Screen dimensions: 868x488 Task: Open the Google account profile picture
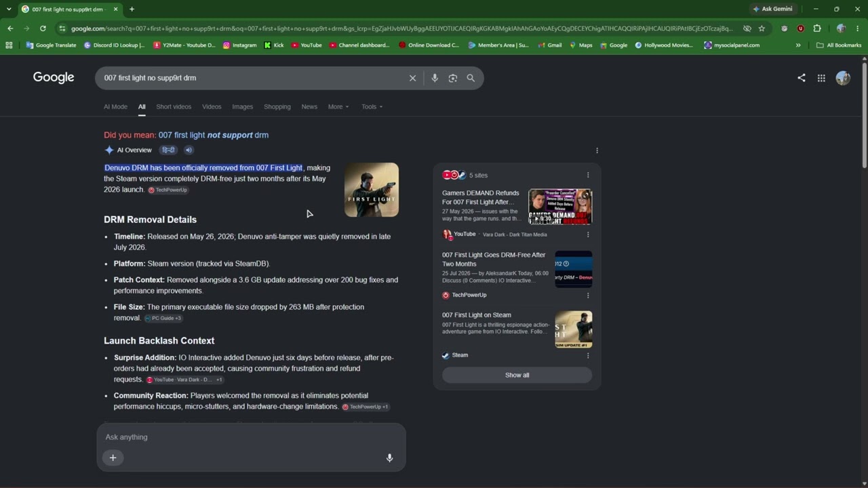tap(843, 78)
